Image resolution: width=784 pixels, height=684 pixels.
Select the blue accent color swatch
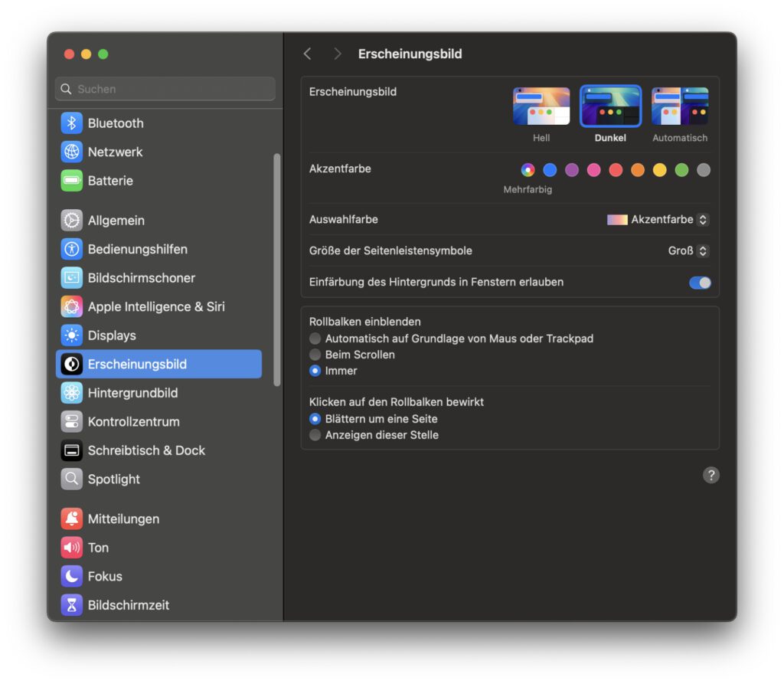(549, 169)
